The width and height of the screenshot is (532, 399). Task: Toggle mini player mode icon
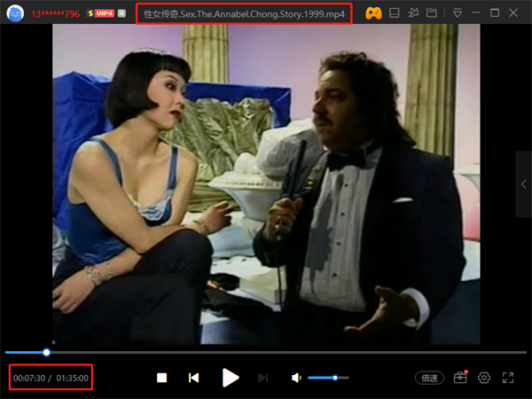(395, 13)
